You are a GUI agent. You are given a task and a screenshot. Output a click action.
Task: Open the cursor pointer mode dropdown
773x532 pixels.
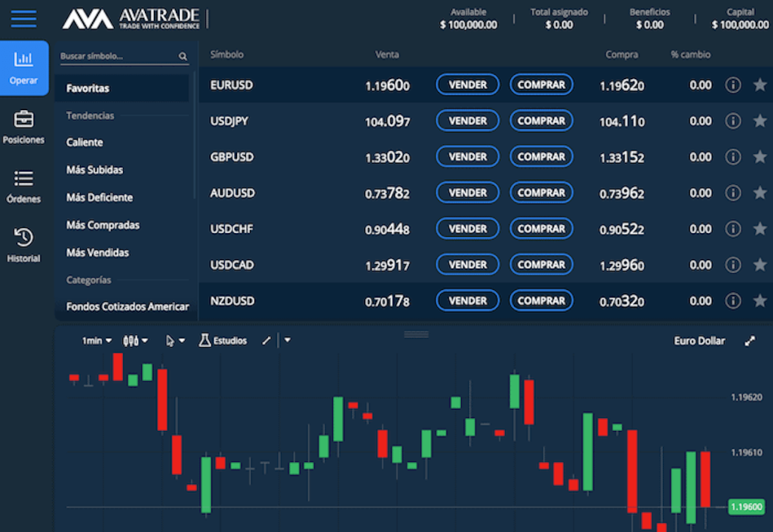(175, 341)
